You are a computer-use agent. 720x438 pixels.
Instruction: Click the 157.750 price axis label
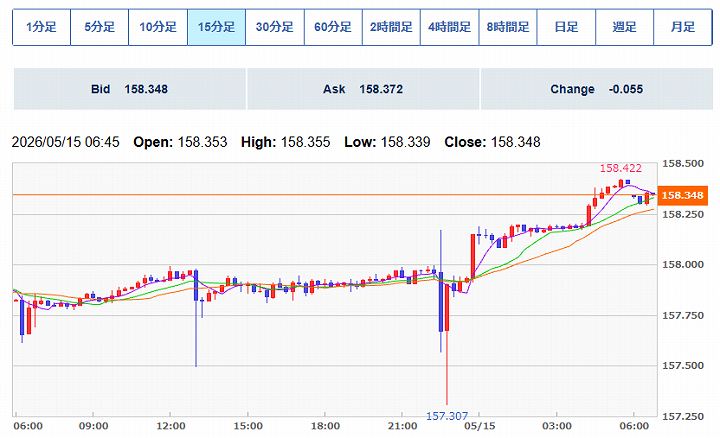click(x=682, y=315)
